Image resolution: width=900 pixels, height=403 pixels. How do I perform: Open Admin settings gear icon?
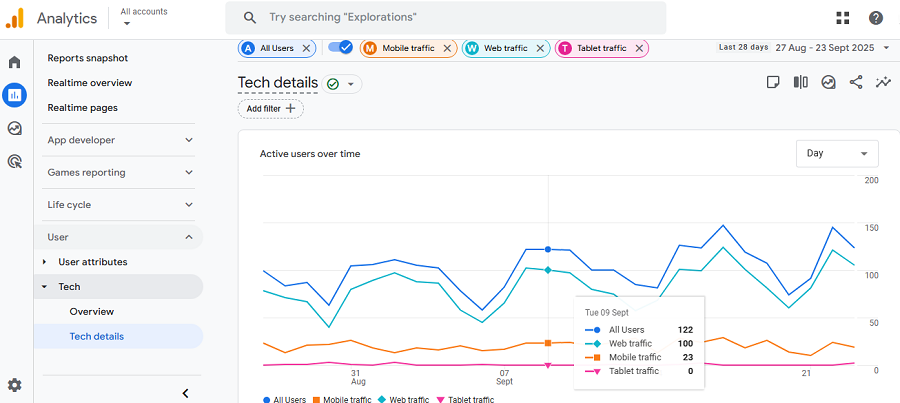click(x=15, y=385)
